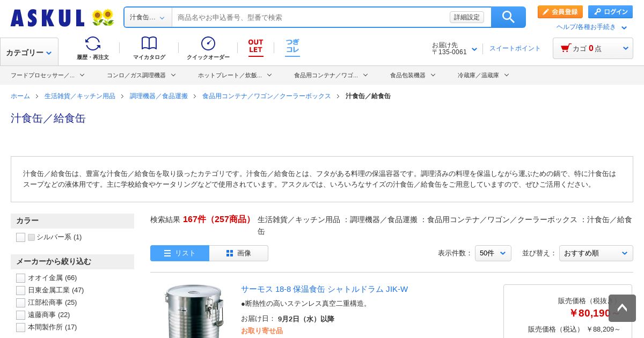
Task: Open クイックオーダー quick order icon
Action: [x=208, y=48]
